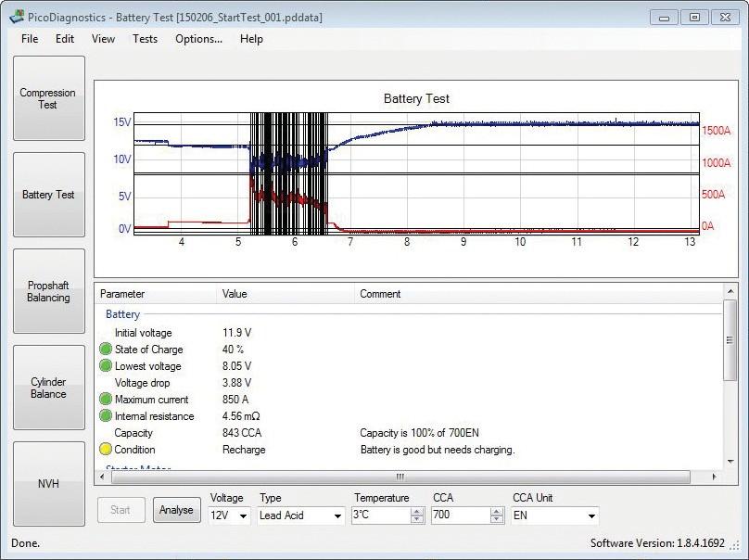Click the PicoDiagnostics app icon in title bar
Screen dimensions: 749x560
pyautogui.click(x=16, y=18)
